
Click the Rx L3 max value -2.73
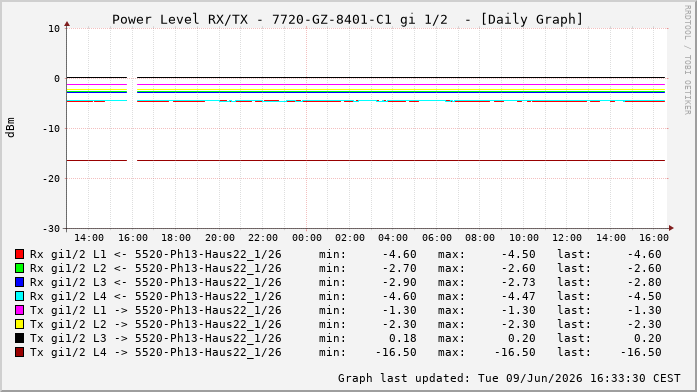pyautogui.click(x=519, y=282)
